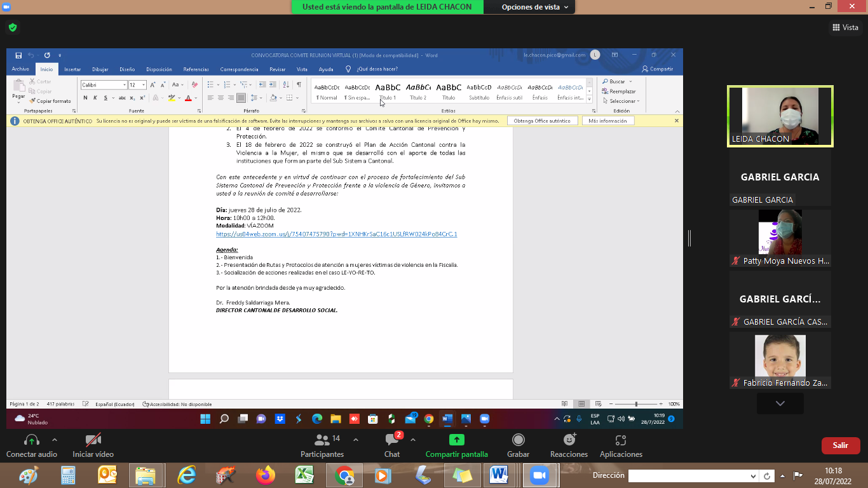Toggle Iniciar vídeo camera on

tap(93, 440)
